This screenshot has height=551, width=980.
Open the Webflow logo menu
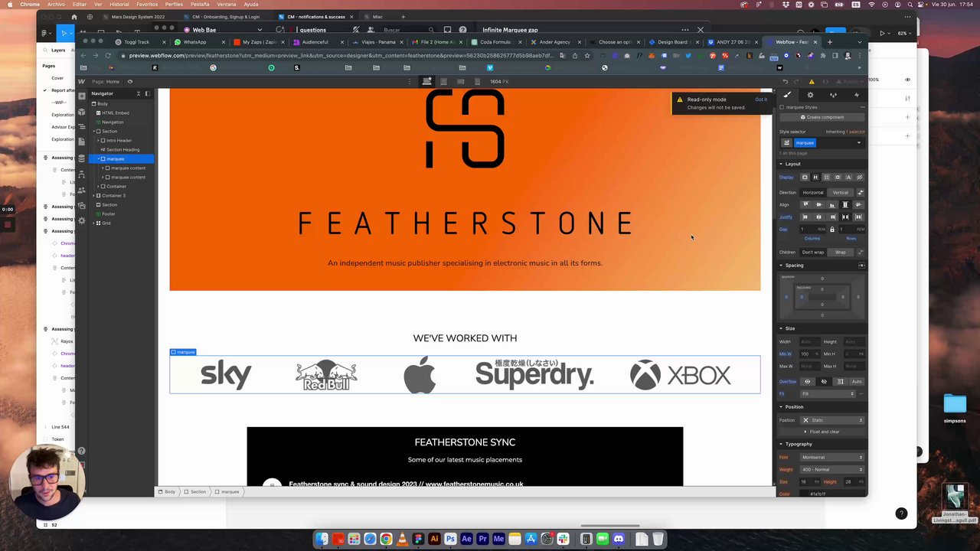click(x=82, y=81)
